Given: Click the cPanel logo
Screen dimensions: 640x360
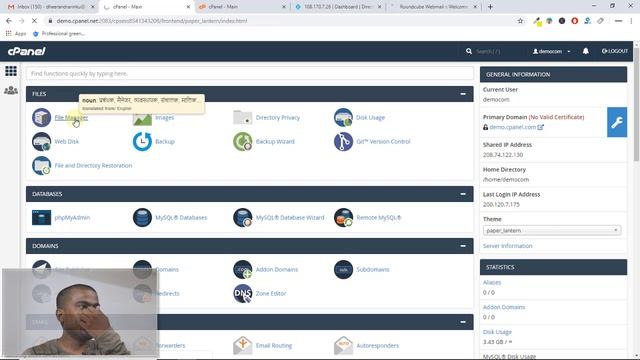Looking at the screenshot, I should point(27,51).
